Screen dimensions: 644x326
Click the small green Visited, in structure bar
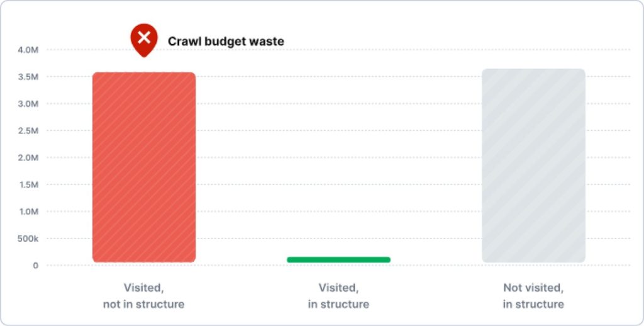(338, 259)
